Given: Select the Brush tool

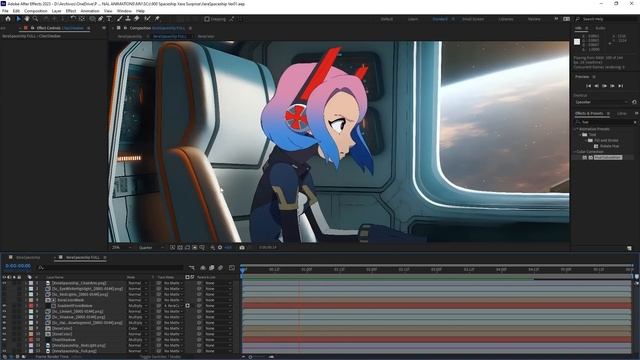Looking at the screenshot, I should click(120, 19).
